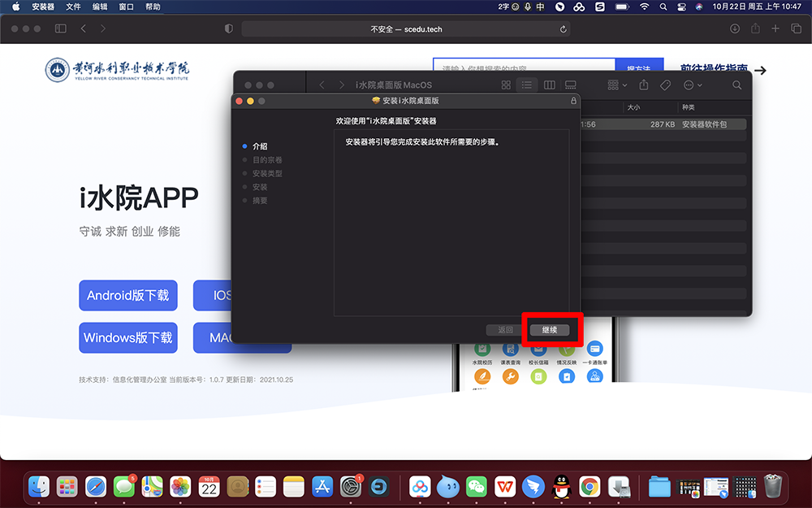Viewport: 812px width, 508px height.
Task: Open the 文件 menu in menu bar
Action: pyautogui.click(x=73, y=7)
